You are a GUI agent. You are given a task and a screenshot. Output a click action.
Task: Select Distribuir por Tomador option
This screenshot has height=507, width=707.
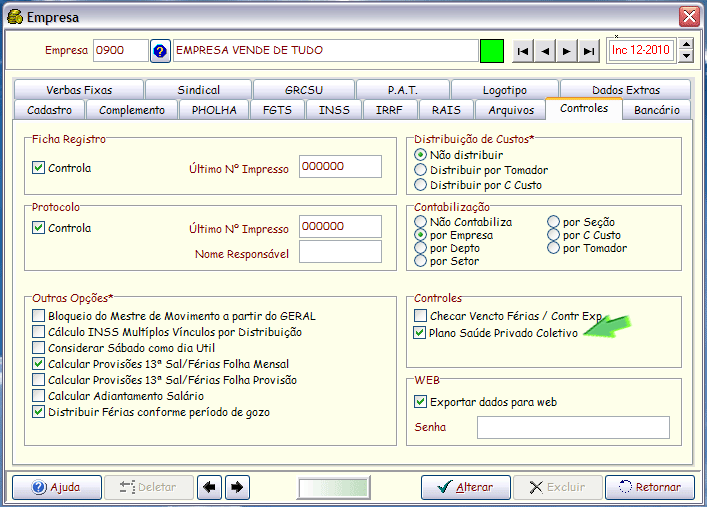point(420,170)
